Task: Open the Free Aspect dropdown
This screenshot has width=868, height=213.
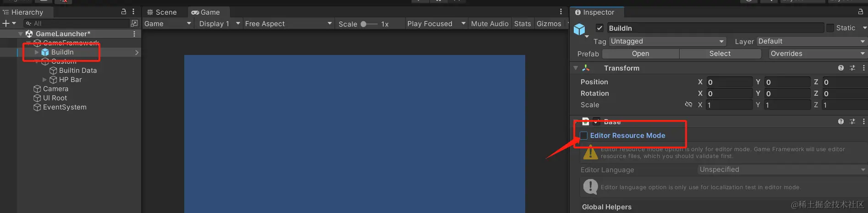Action: (x=288, y=24)
